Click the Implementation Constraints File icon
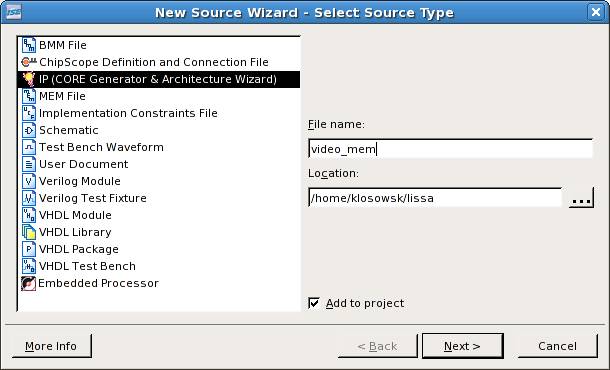Screen dimensions: 610x370 point(29,113)
